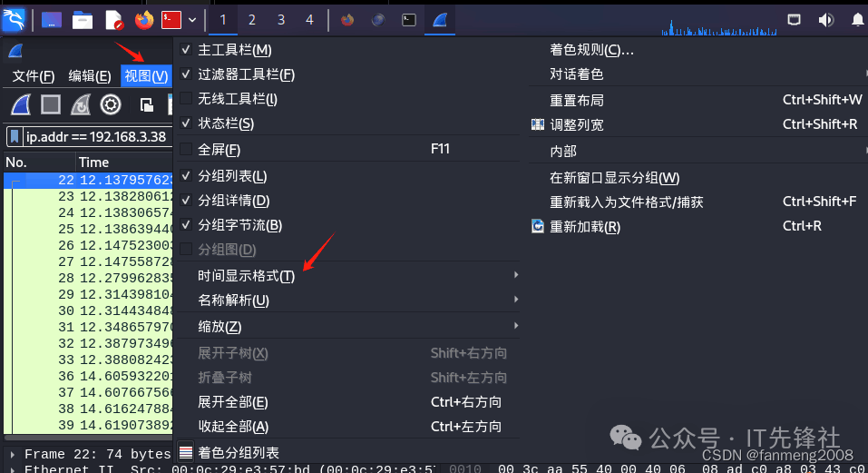This screenshot has width=868, height=473.
Task: Open Firefox from the top panel
Action: coord(144,21)
